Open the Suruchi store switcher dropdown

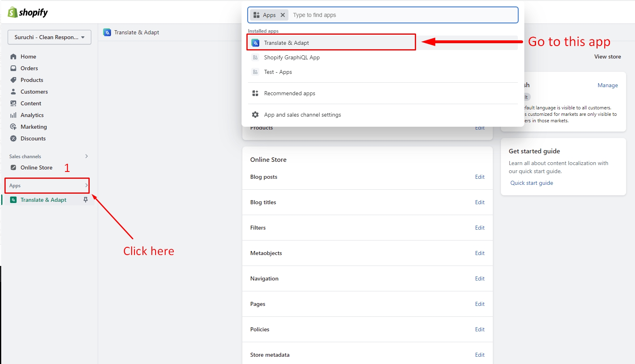pyautogui.click(x=49, y=37)
